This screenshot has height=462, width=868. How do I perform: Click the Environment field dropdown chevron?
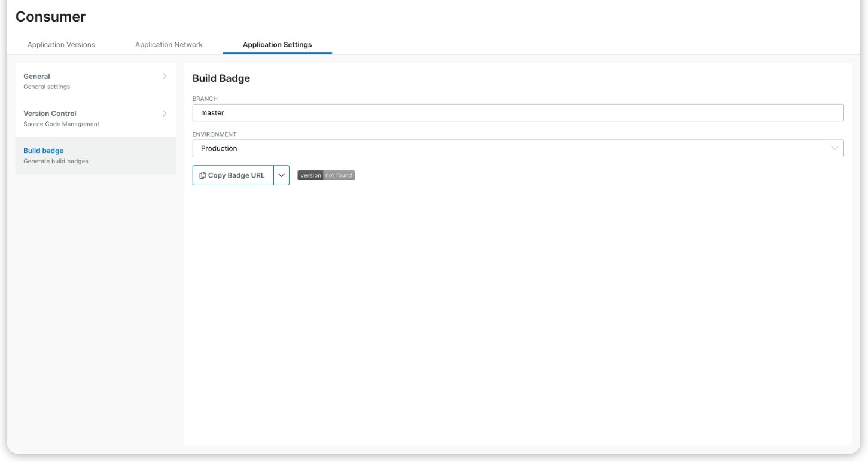click(836, 148)
